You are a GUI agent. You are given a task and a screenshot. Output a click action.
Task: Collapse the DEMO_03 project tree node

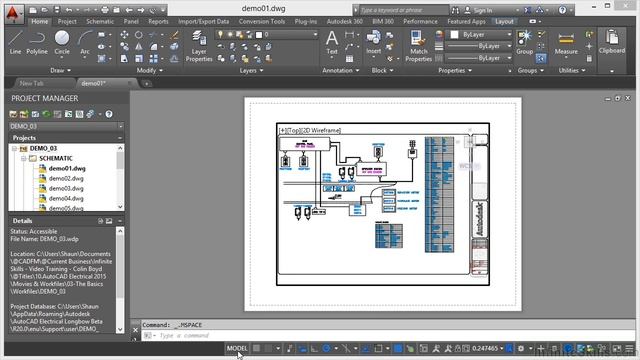pos(15,149)
